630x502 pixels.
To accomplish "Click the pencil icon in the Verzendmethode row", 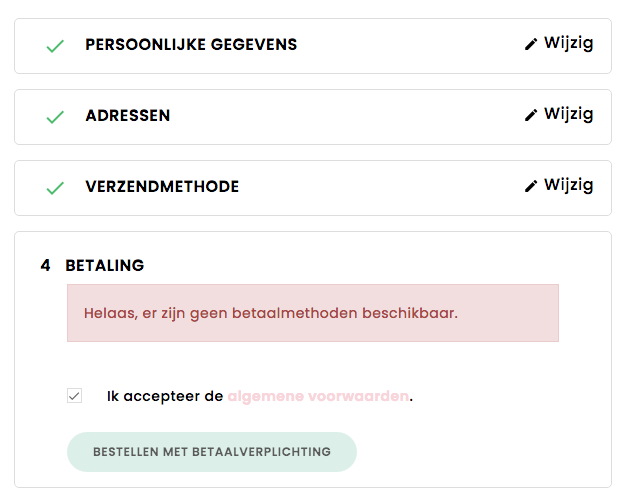I will pos(531,186).
